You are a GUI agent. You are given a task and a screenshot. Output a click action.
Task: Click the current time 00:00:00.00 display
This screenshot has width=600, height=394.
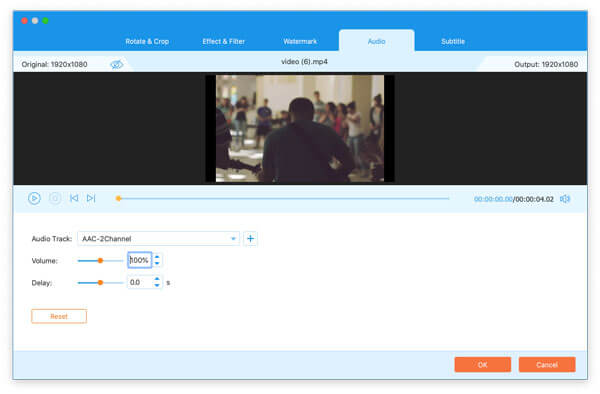coord(493,199)
